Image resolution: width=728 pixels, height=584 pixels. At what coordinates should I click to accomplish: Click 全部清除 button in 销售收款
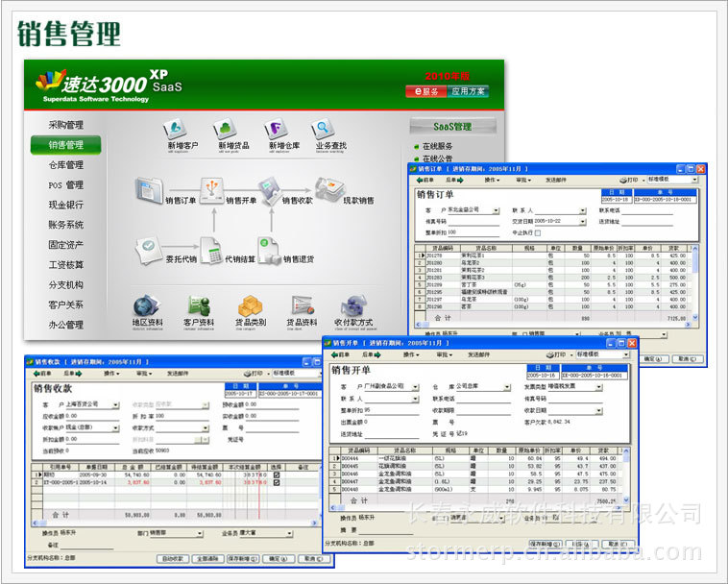point(207,559)
